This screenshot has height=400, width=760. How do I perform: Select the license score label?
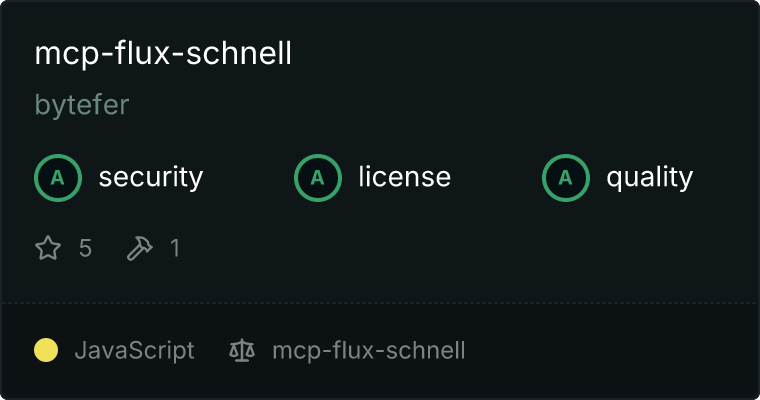405,176
